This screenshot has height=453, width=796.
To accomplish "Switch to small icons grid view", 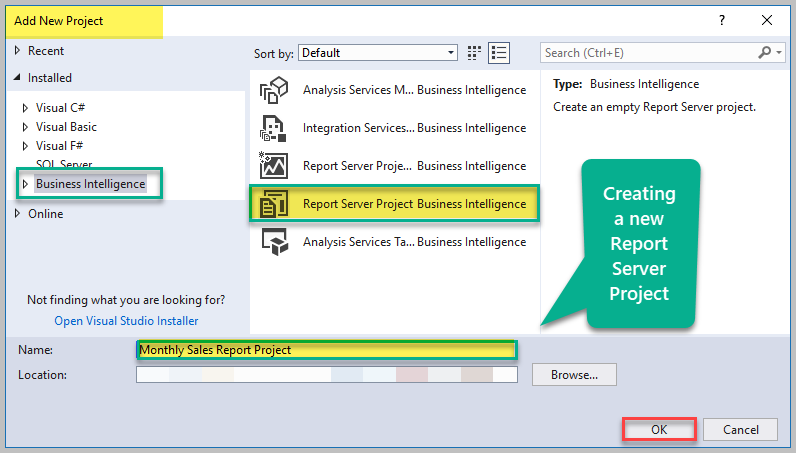I will tap(474, 53).
